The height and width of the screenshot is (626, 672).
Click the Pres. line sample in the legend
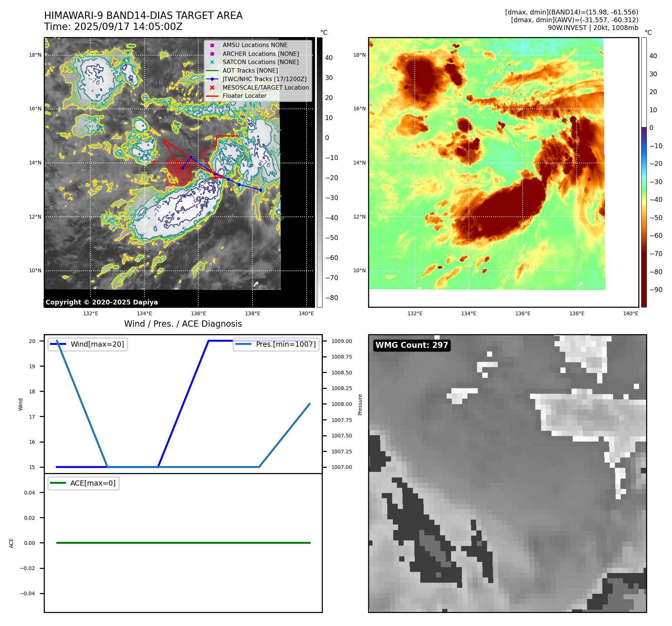pos(244,344)
